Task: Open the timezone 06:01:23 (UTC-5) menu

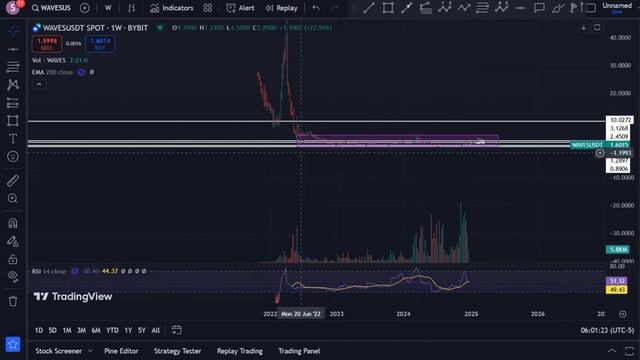Action: point(607,330)
